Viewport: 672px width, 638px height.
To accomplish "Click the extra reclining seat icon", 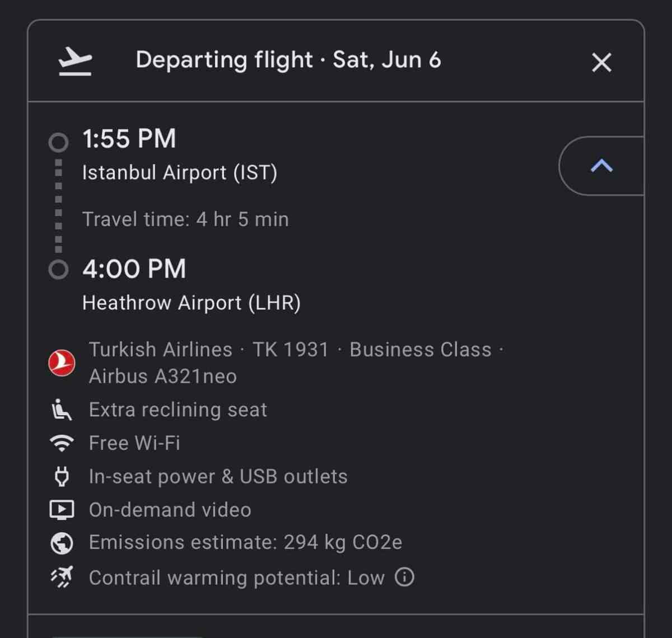I will click(62, 410).
